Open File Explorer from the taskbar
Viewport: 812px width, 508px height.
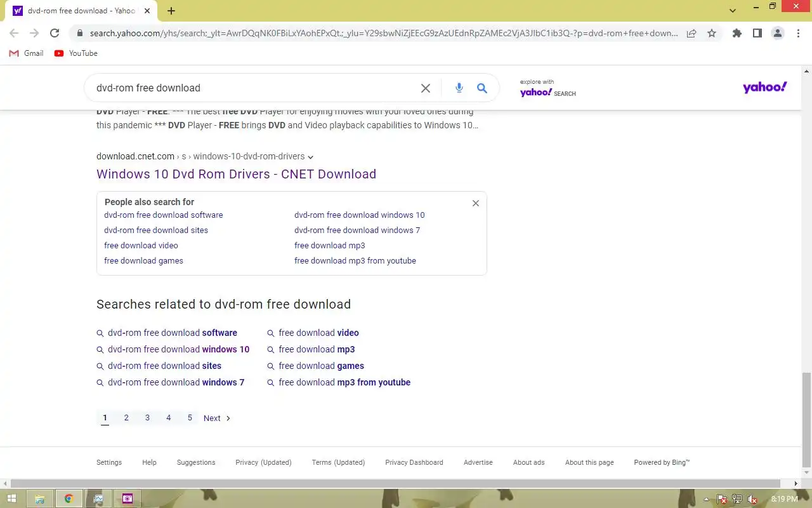[39, 498]
